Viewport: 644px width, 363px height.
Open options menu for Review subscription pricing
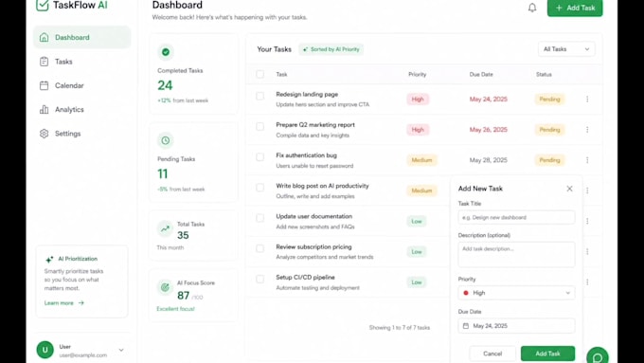[587, 251]
